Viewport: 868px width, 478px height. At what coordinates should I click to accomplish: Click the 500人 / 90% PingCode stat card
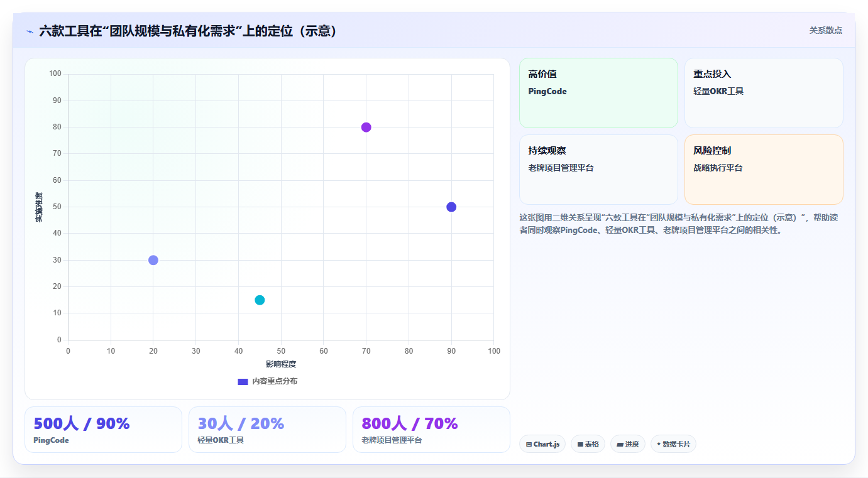click(x=103, y=430)
